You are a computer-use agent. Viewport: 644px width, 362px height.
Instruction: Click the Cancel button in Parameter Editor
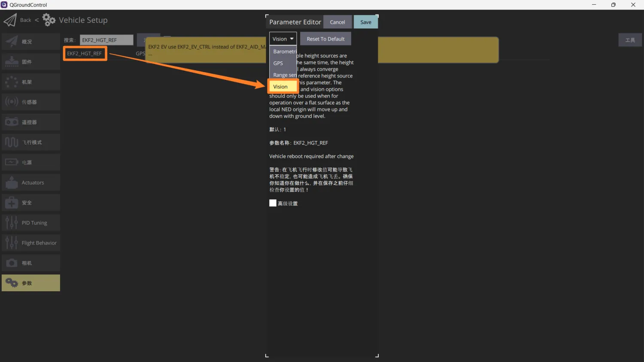click(x=337, y=22)
